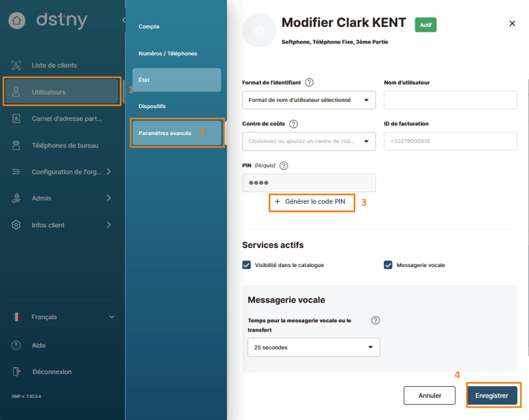This screenshot has height=420, width=529.
Task: Click the Enregistrer button
Action: click(492, 396)
